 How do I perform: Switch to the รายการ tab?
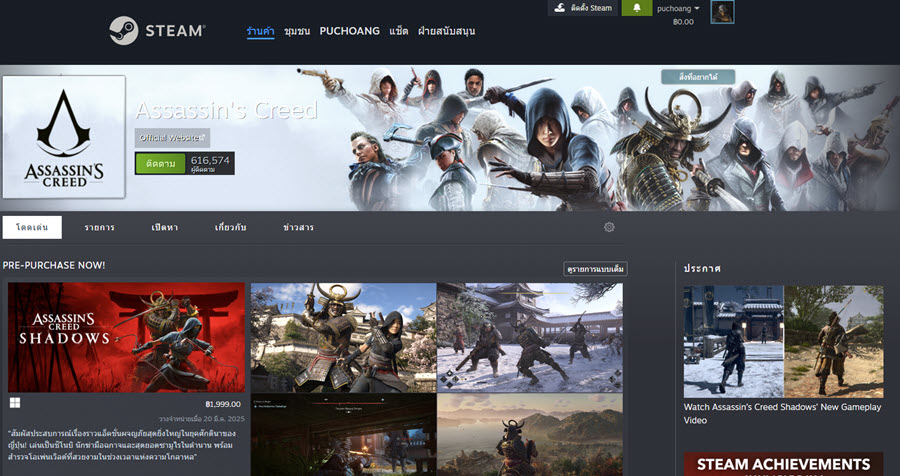tap(99, 227)
